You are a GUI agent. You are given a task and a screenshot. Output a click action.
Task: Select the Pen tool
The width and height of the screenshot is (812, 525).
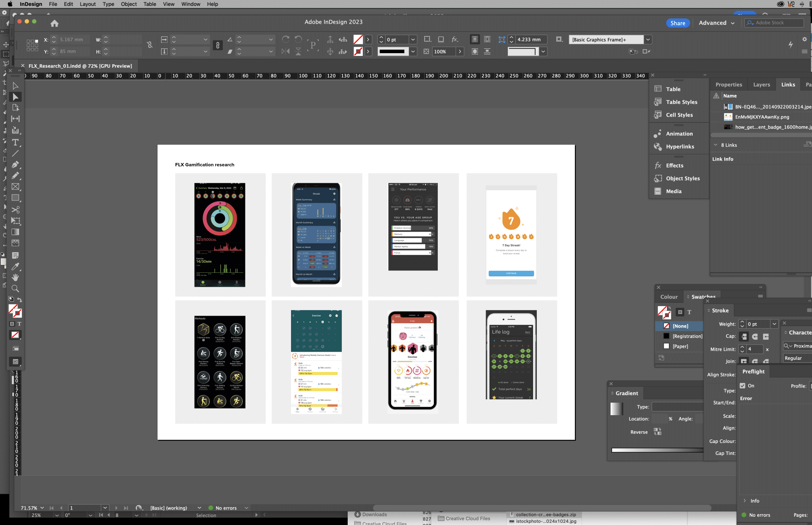point(15,164)
